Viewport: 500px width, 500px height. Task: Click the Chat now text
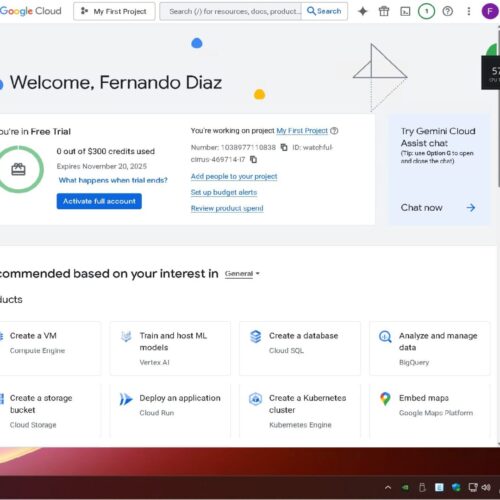click(x=421, y=208)
